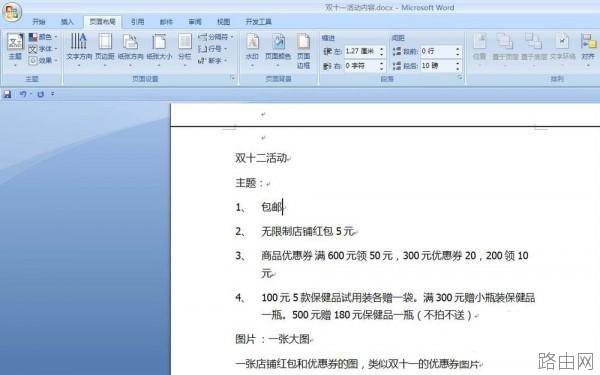The height and width of the screenshot is (375, 600).
Task: Click the spacing after icon beside 段后
Action: (397, 66)
